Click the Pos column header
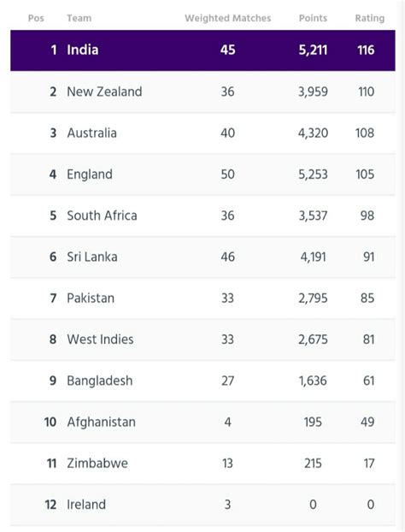This screenshot has height=532, width=405. [36, 18]
